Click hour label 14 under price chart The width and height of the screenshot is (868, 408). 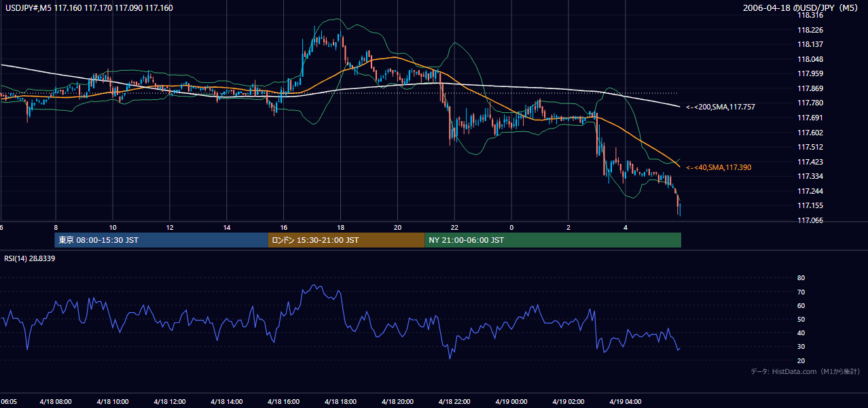pos(227,227)
